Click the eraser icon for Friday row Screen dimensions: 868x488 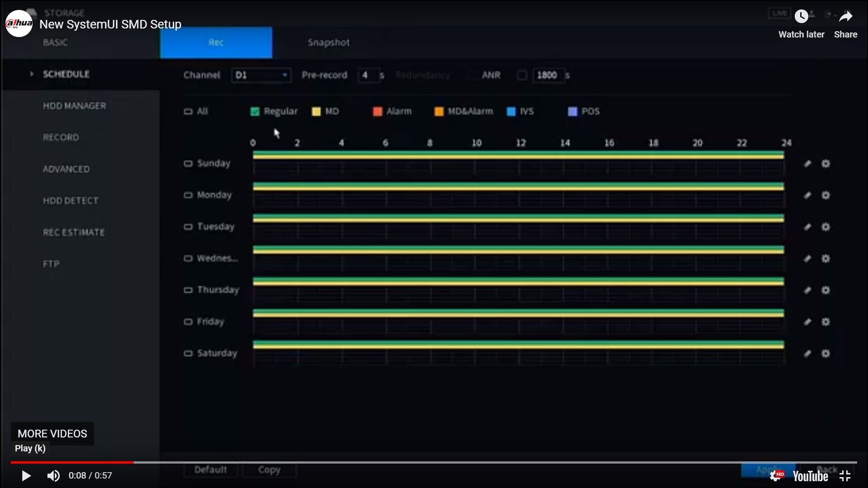coord(807,322)
